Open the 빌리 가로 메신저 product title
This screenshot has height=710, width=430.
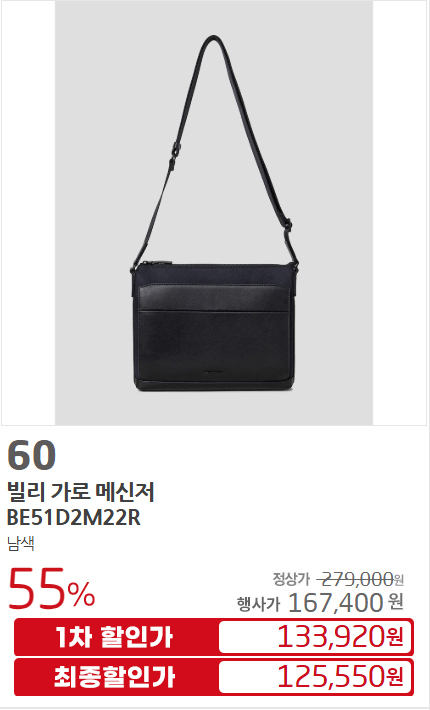[81, 492]
